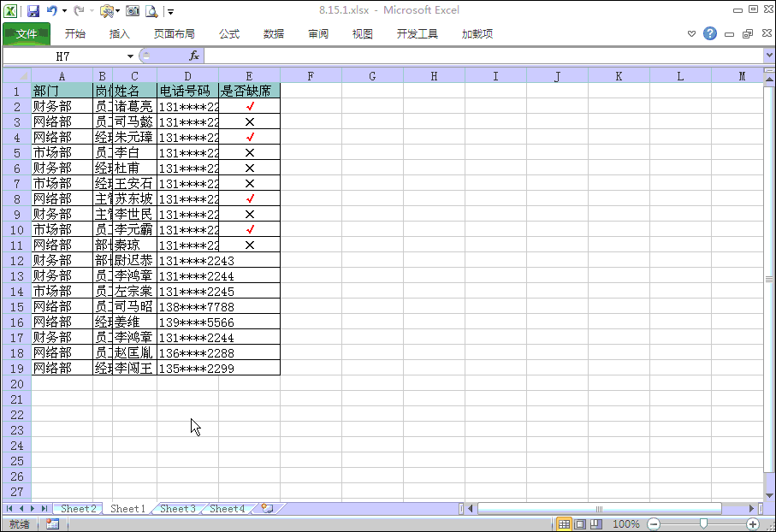This screenshot has width=776, height=532.
Task: Click the camera snapshot icon in toolbar
Action: point(132,11)
